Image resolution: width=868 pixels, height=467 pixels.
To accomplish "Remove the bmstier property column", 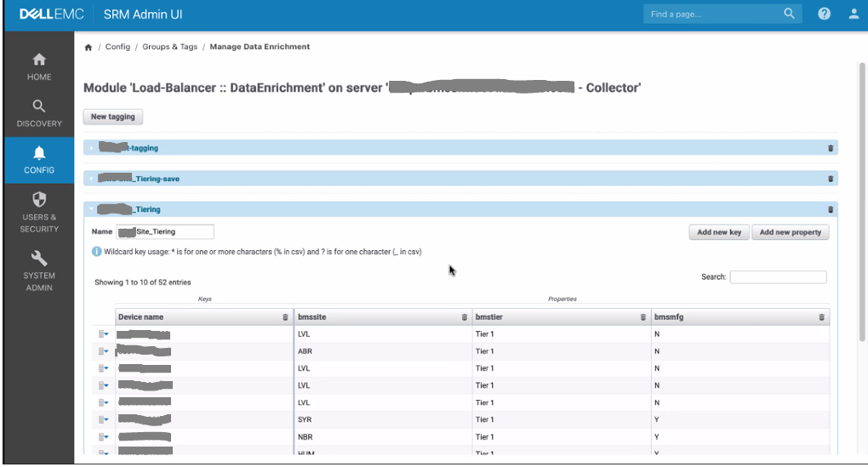I will point(642,317).
